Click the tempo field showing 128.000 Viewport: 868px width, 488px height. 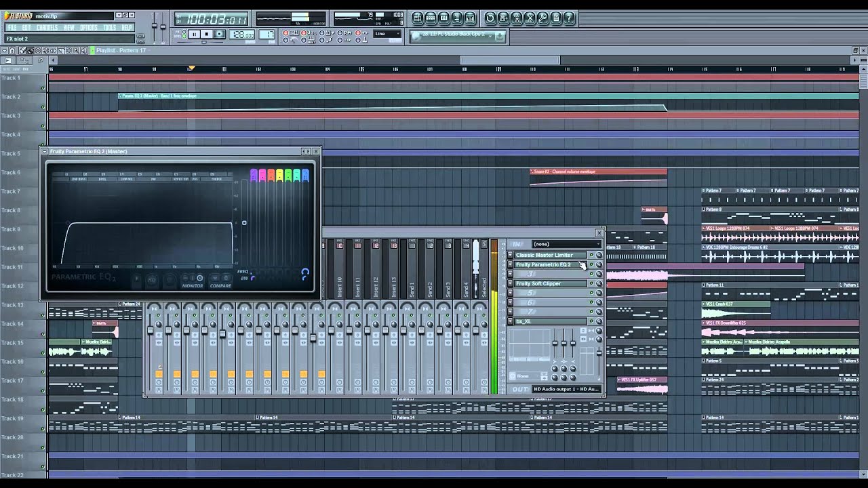click(x=241, y=35)
